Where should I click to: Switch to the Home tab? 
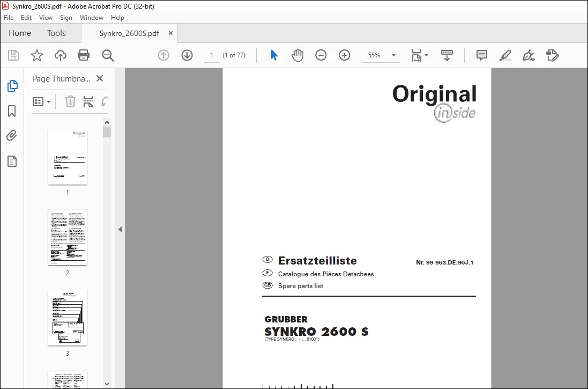point(20,33)
